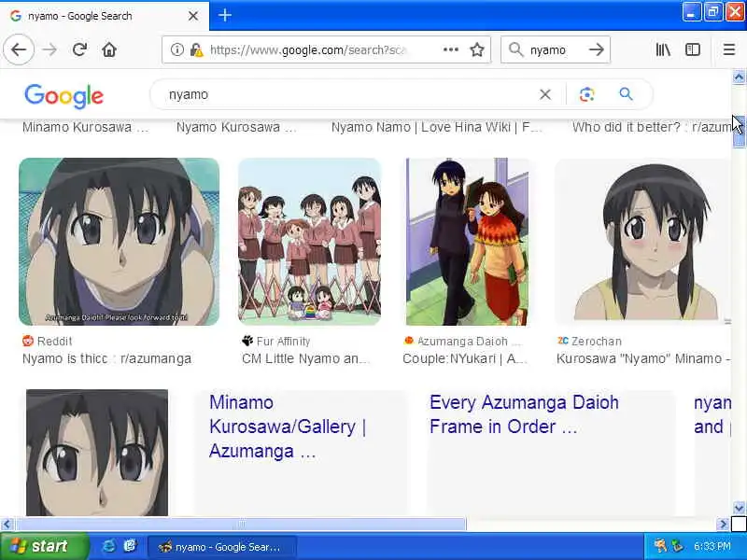Click the second system tray icon

pos(676,546)
